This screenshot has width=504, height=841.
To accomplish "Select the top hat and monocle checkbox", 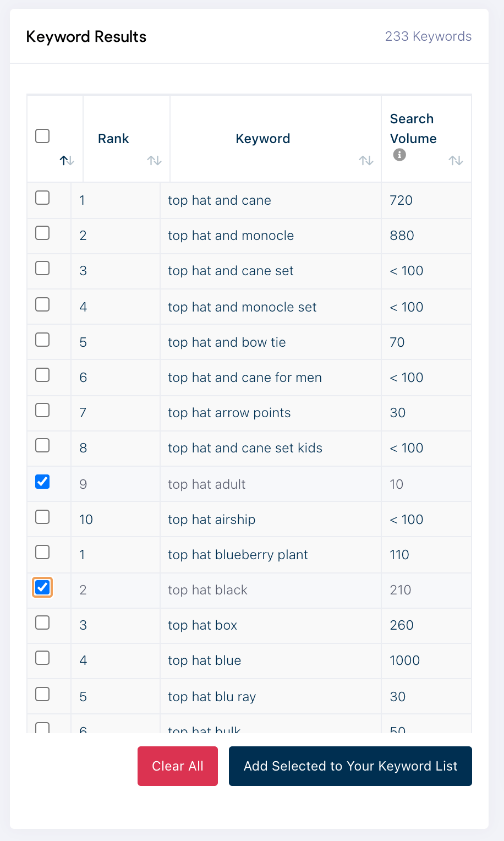I will [42, 233].
